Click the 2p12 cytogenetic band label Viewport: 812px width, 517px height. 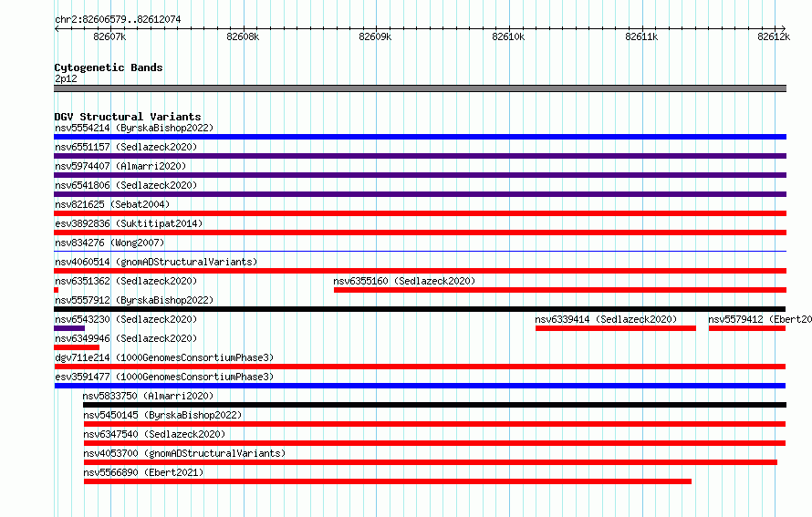pos(66,78)
